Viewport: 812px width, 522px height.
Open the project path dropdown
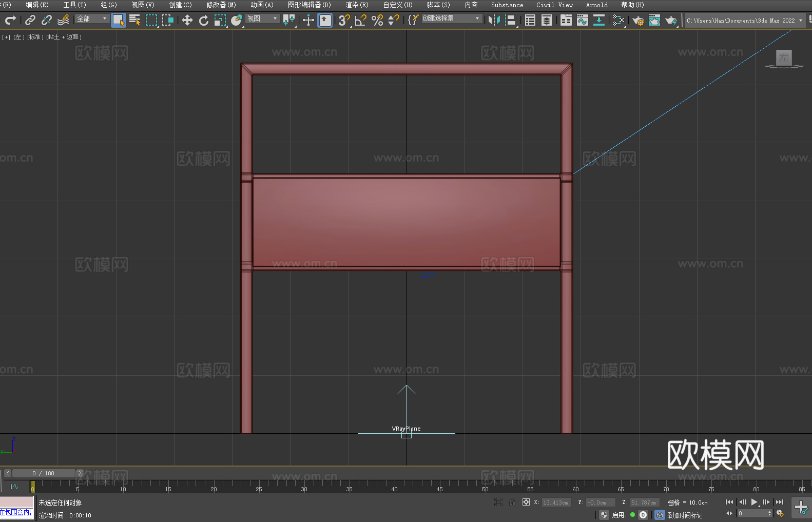pyautogui.click(x=744, y=21)
